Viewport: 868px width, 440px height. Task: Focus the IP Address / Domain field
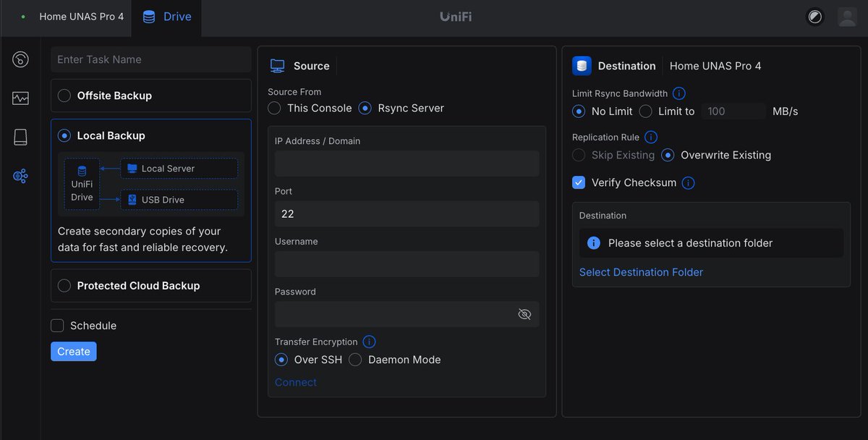pyautogui.click(x=407, y=164)
